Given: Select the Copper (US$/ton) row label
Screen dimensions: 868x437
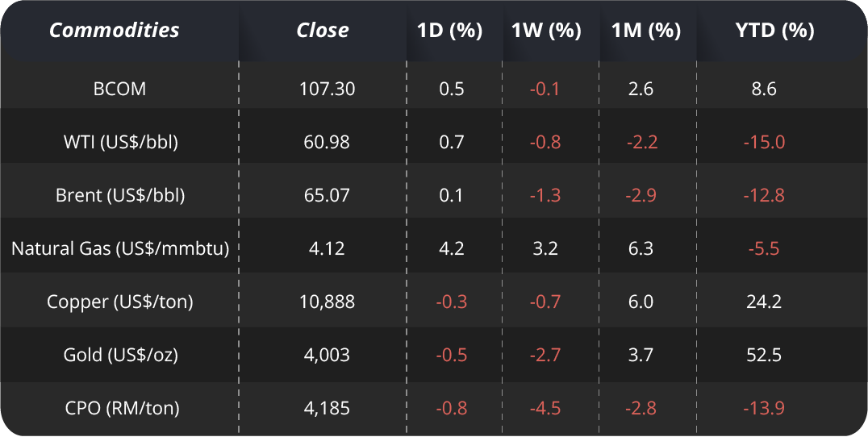Looking at the screenshot, I should (120, 302).
